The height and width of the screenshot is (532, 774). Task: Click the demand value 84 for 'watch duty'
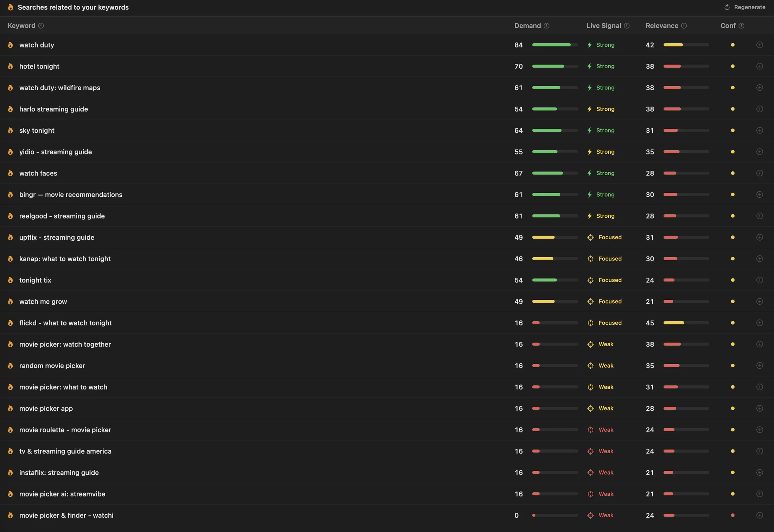pyautogui.click(x=518, y=45)
